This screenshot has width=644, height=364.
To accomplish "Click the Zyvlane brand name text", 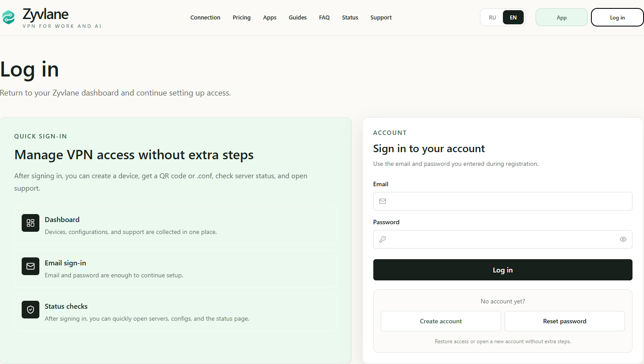I will point(46,14).
